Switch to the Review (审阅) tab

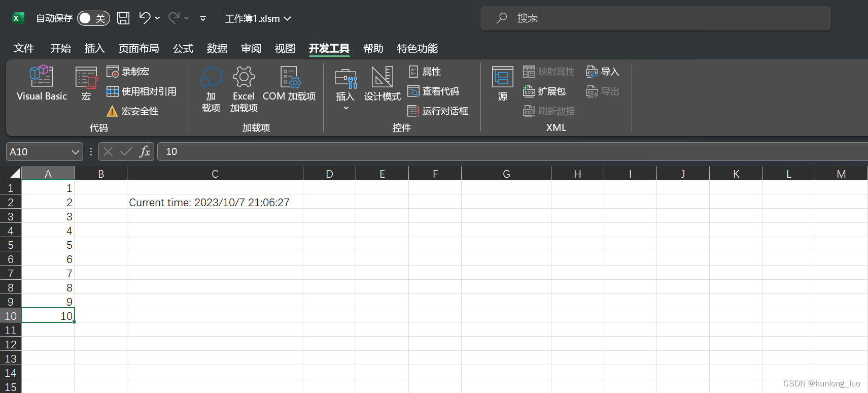click(x=251, y=48)
